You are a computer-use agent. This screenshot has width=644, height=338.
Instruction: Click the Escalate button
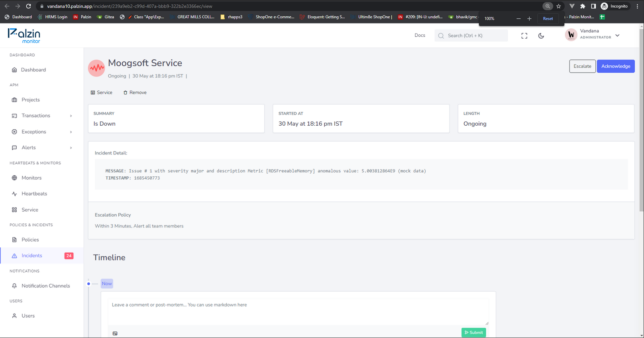(582, 66)
